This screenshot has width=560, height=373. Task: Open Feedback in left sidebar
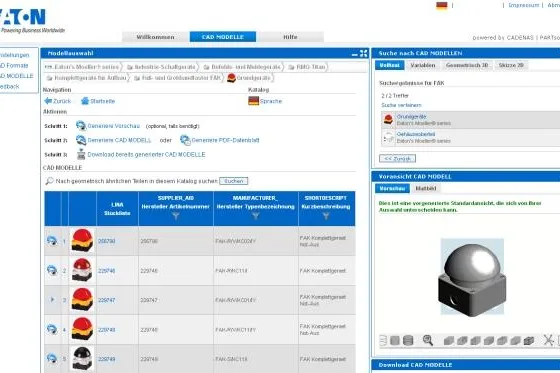[10, 86]
